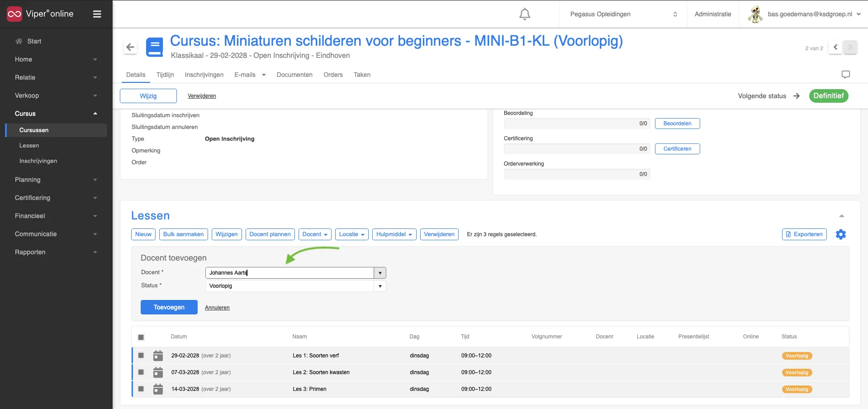Screen dimensions: 868x409
Task: Click the Beoordelen button
Action: click(x=677, y=124)
